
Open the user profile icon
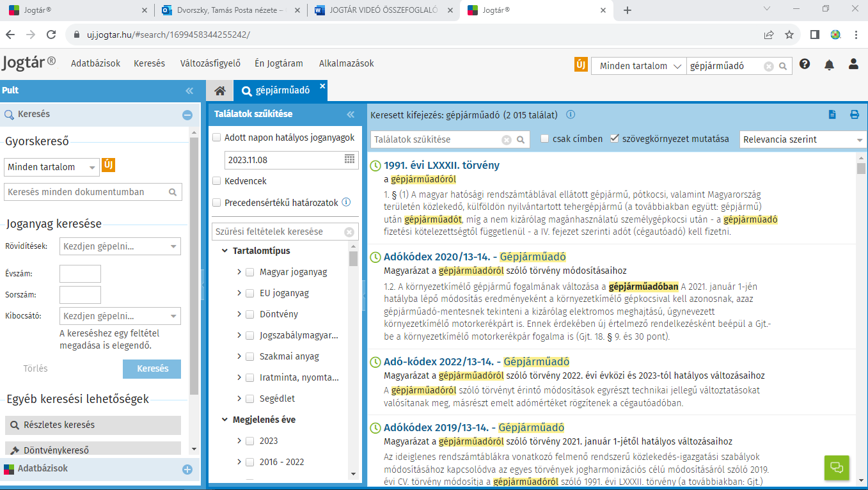853,65
